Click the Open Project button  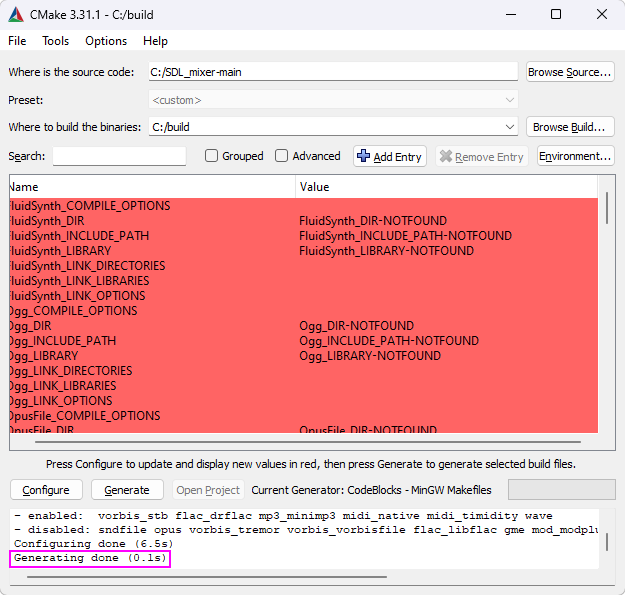208,490
